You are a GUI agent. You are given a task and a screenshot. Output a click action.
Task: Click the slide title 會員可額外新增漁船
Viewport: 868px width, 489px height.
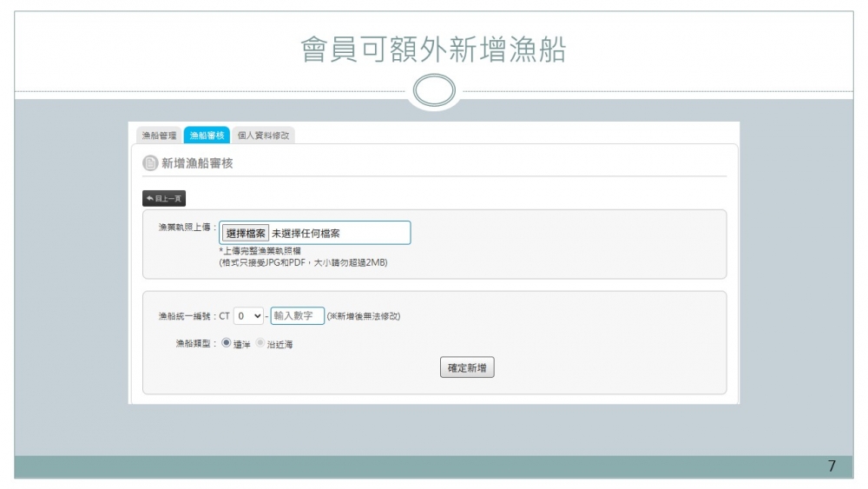[433, 50]
